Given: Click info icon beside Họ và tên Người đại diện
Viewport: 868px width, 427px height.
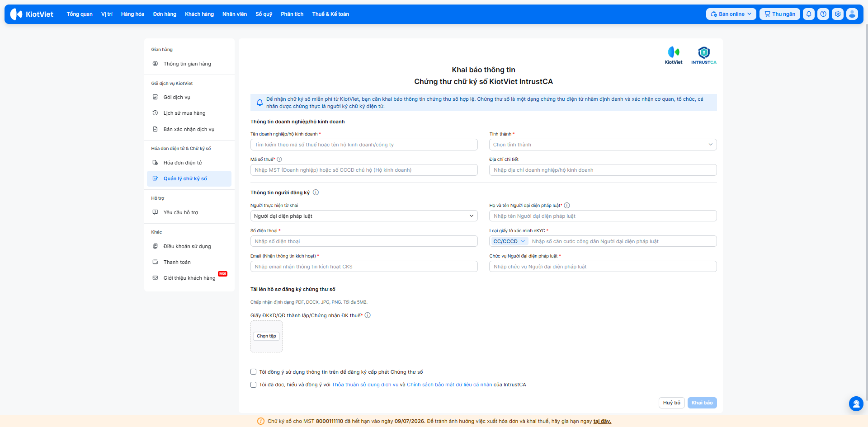Looking at the screenshot, I should [567, 206].
